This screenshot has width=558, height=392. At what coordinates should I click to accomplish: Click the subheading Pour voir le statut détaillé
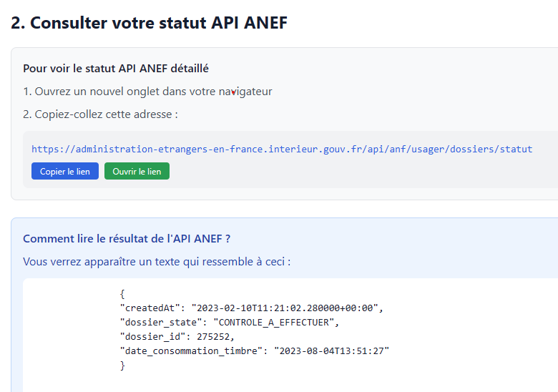pyautogui.click(x=116, y=69)
